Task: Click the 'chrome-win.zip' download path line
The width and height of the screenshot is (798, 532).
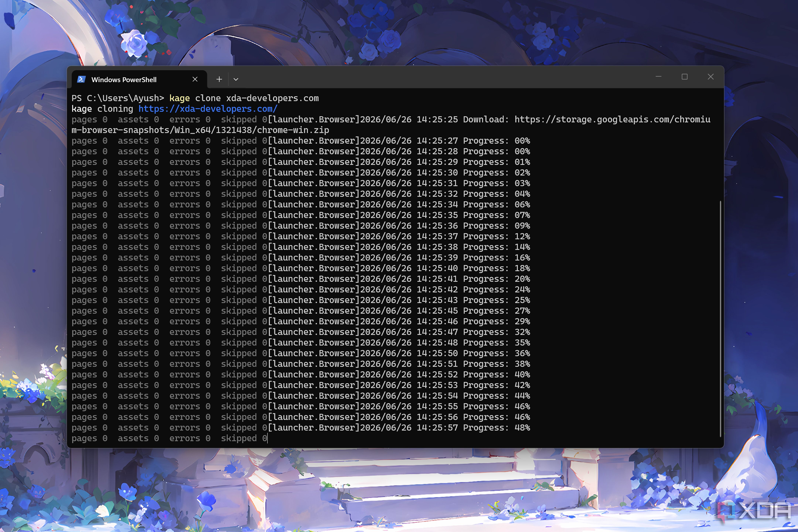Action: coord(200,130)
